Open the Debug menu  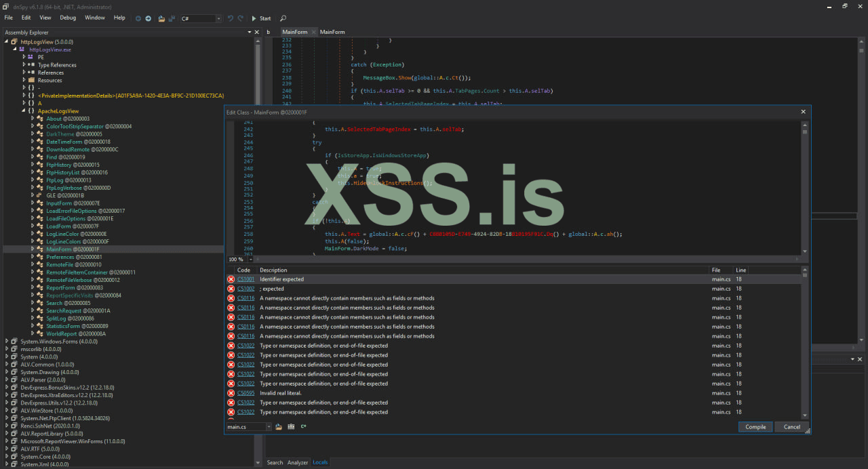(x=68, y=18)
